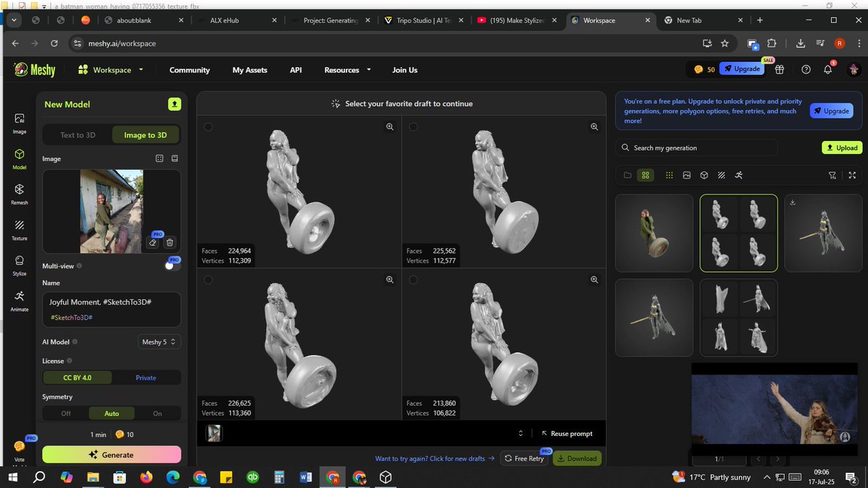Open the Stylize tool in the sidebar
This screenshot has width=868, height=488.
click(x=20, y=264)
